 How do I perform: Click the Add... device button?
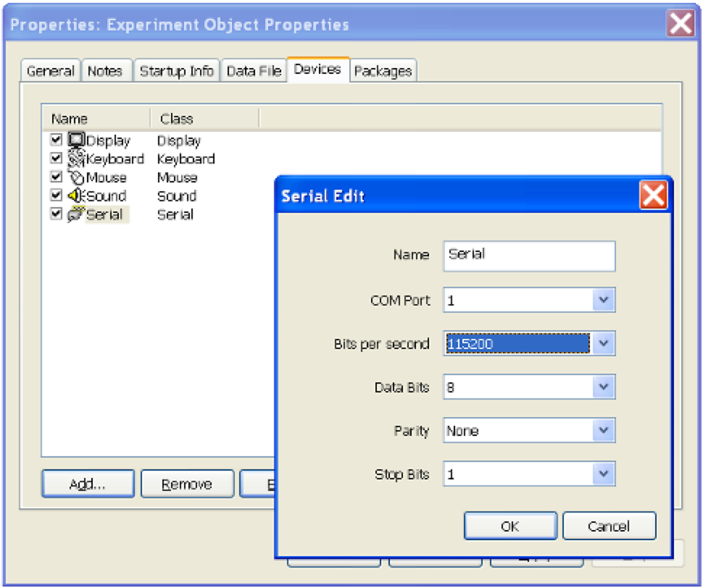point(88,484)
